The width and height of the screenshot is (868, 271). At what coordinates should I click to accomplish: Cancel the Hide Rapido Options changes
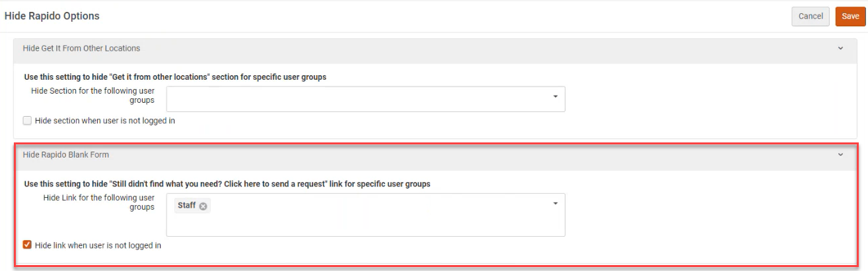tap(811, 16)
